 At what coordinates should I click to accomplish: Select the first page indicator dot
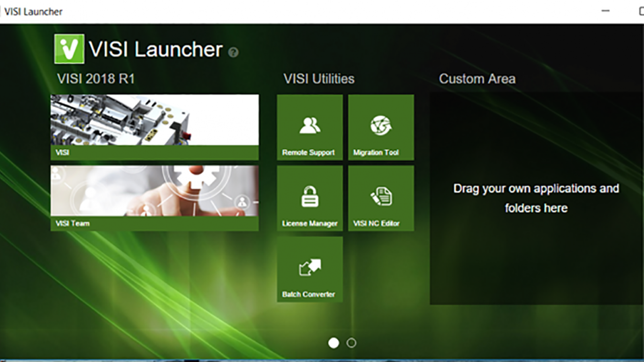pyautogui.click(x=333, y=343)
